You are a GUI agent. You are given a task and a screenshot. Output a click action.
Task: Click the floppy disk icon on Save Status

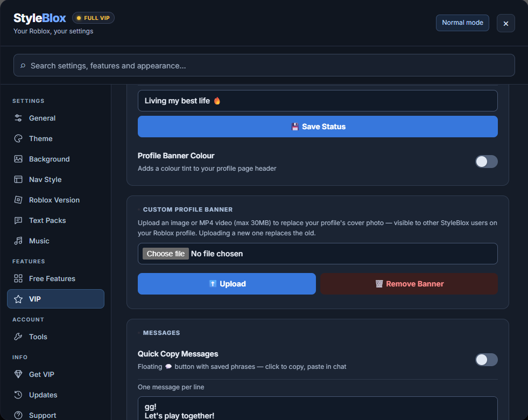(294, 127)
